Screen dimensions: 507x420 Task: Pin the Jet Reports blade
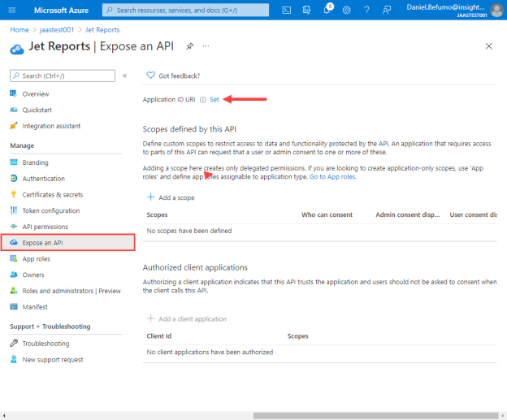[190, 46]
